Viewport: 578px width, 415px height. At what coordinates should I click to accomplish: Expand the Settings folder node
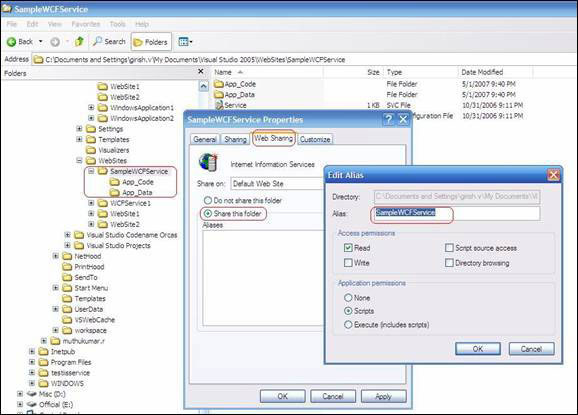pyautogui.click(x=79, y=129)
